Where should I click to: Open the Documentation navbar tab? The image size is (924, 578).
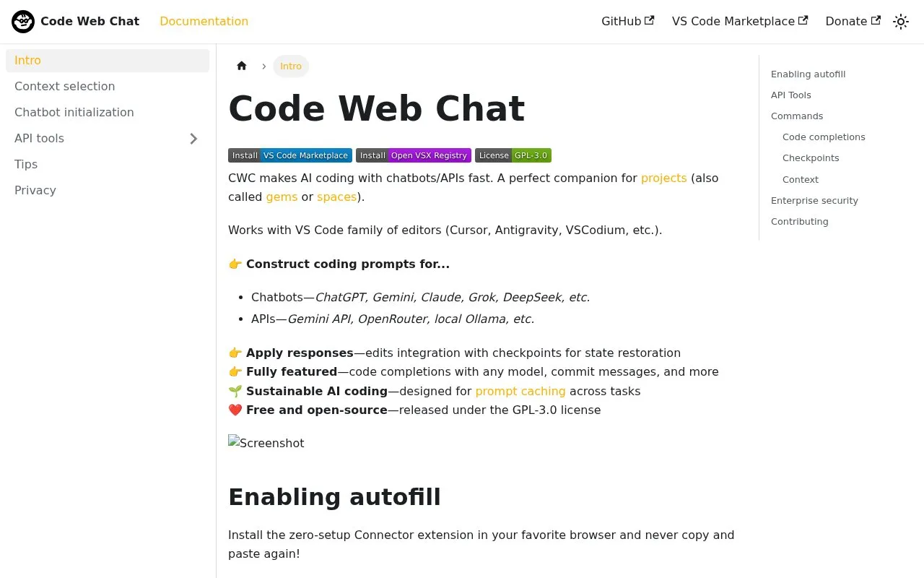[x=204, y=22]
